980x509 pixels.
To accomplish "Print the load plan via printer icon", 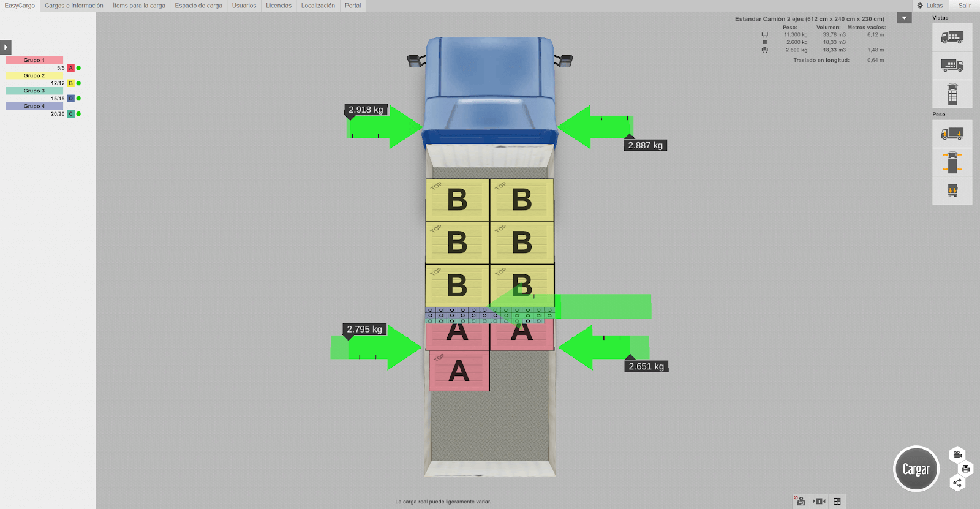I will pyautogui.click(x=965, y=469).
